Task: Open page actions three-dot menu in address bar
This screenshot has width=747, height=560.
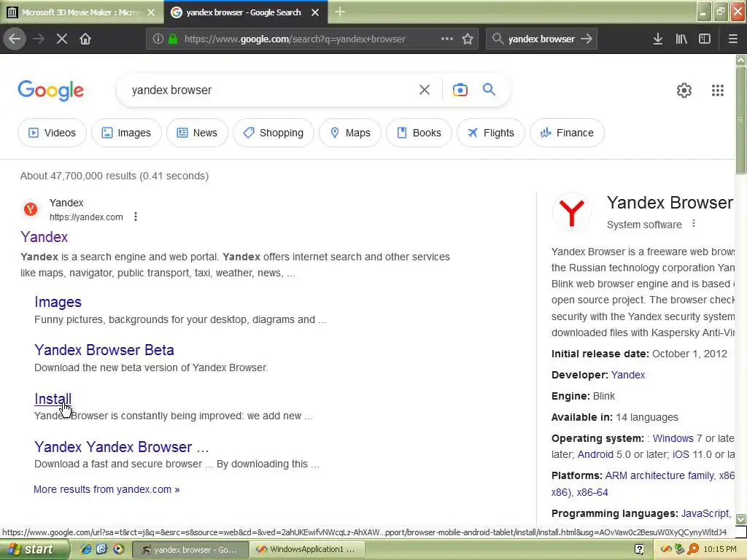Action: point(447,39)
